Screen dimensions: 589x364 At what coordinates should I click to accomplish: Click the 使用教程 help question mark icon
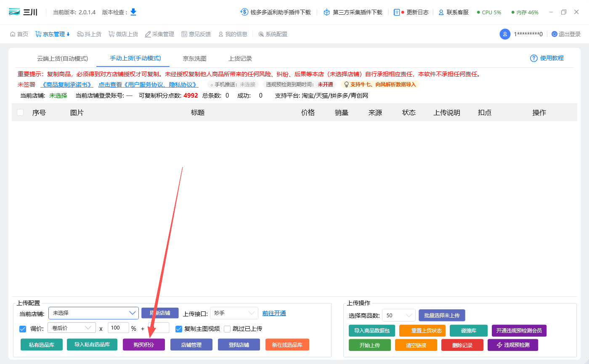point(534,58)
